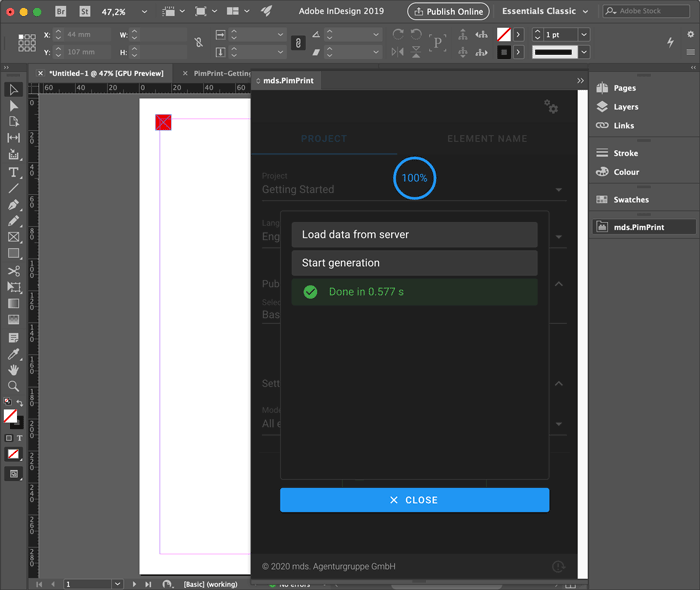This screenshot has height=590, width=700.
Task: Select the Scissors tool
Action: click(13, 271)
